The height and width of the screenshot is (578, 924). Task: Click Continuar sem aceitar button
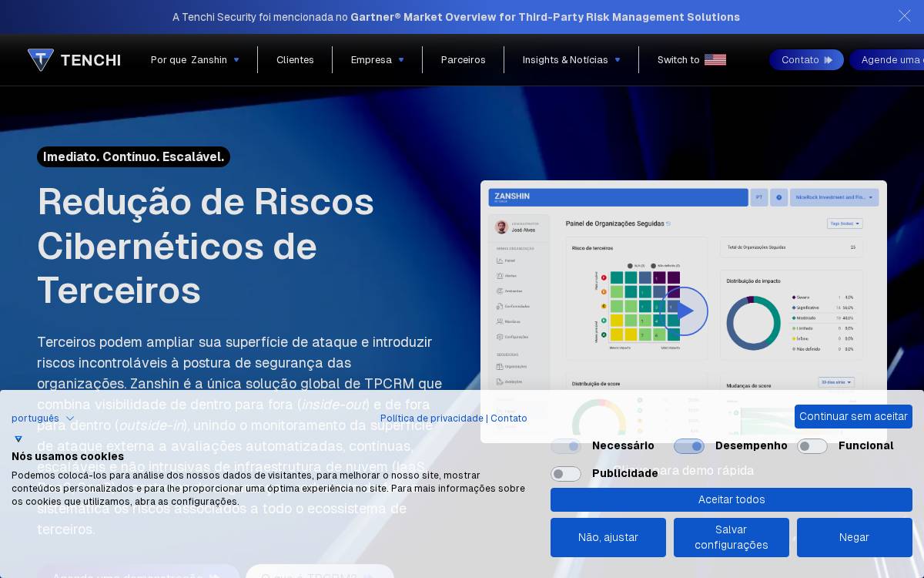pos(853,416)
